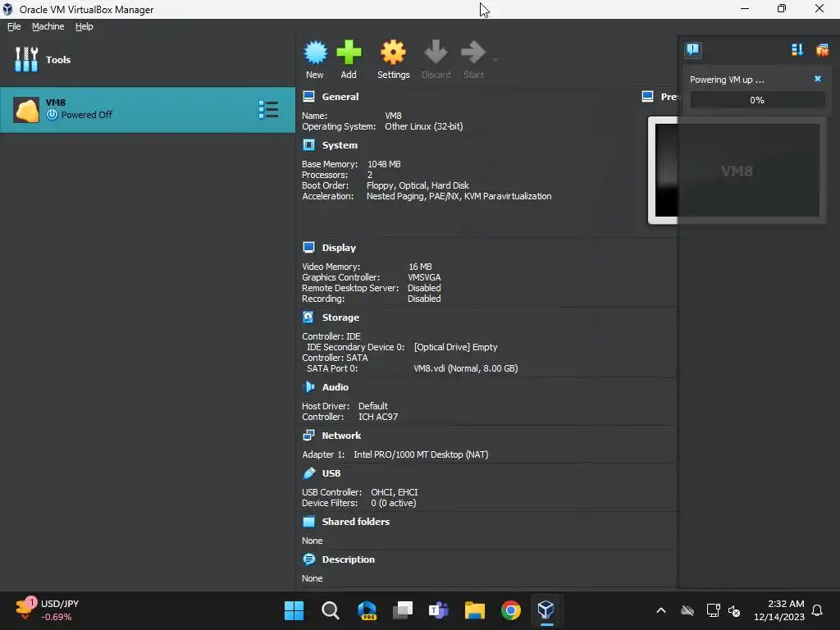Click the New virtual machine icon

point(315,52)
